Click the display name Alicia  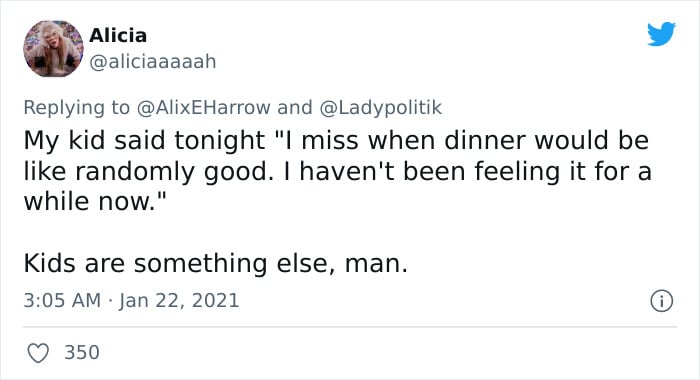118,35
